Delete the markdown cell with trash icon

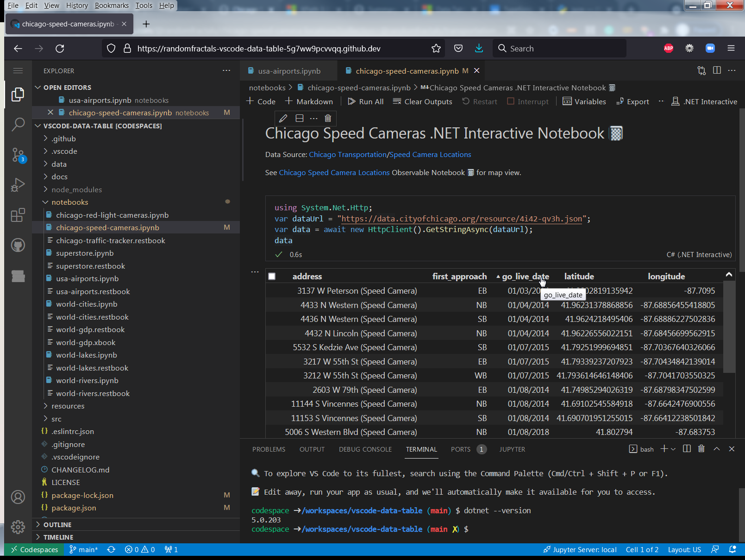click(328, 119)
